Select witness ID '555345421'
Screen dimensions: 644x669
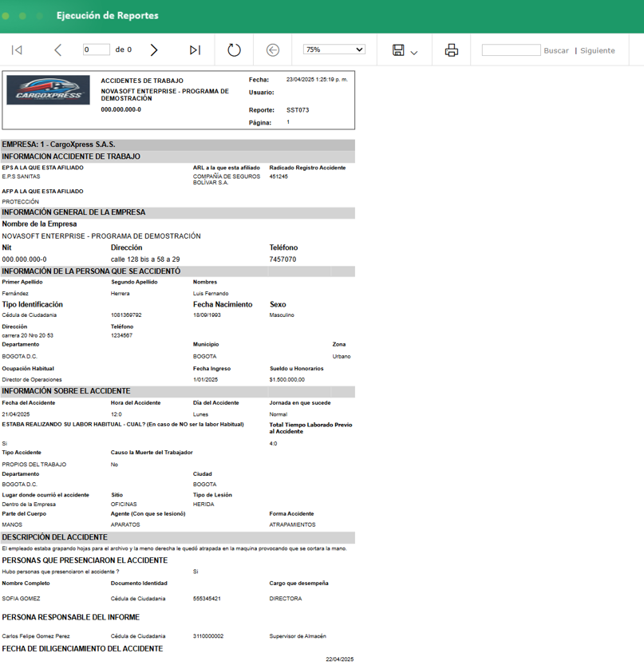[x=207, y=599]
